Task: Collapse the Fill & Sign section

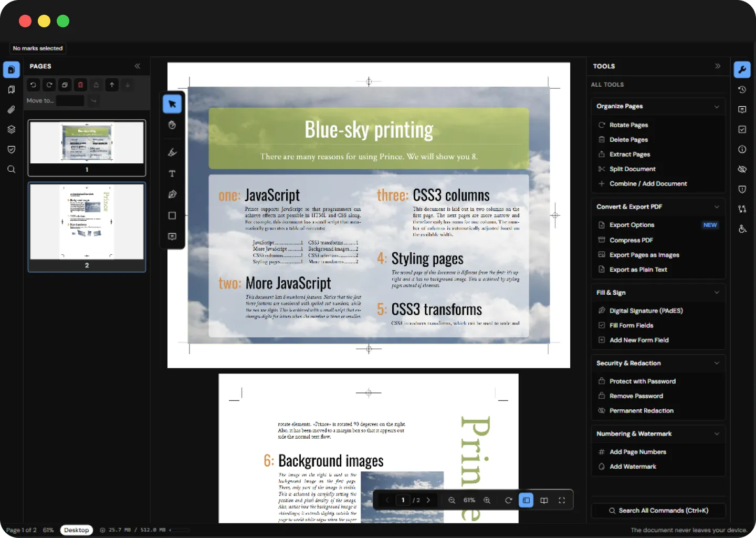Action: tap(717, 293)
